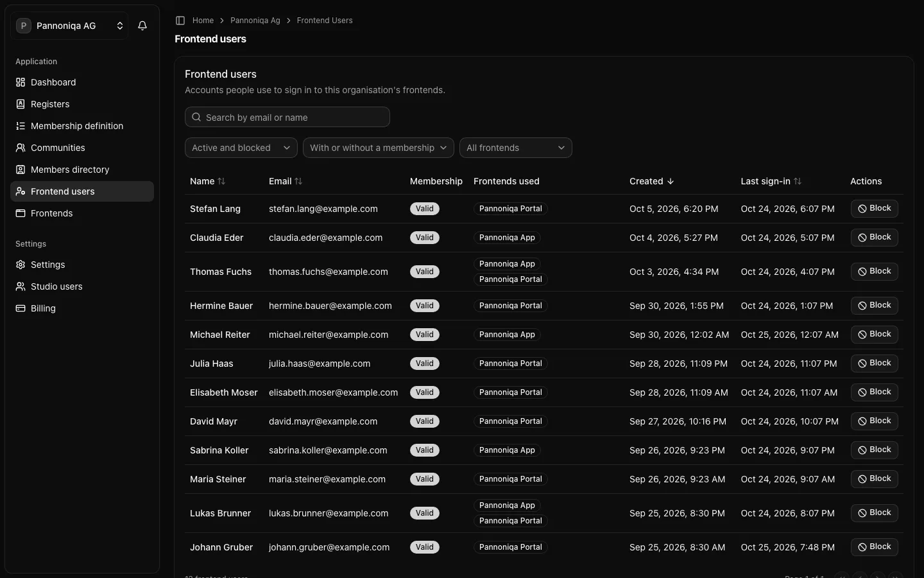This screenshot has height=578, width=924.
Task: Click the Communities people icon
Action: point(21,148)
